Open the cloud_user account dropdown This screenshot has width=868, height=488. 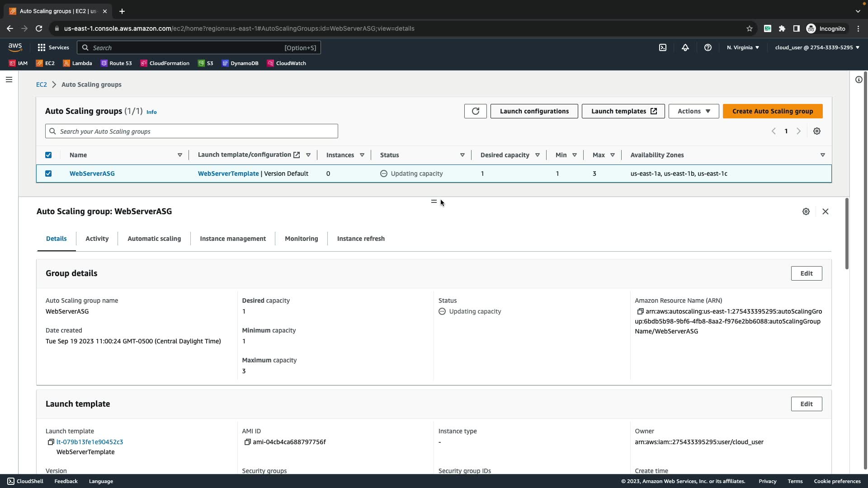[817, 47]
